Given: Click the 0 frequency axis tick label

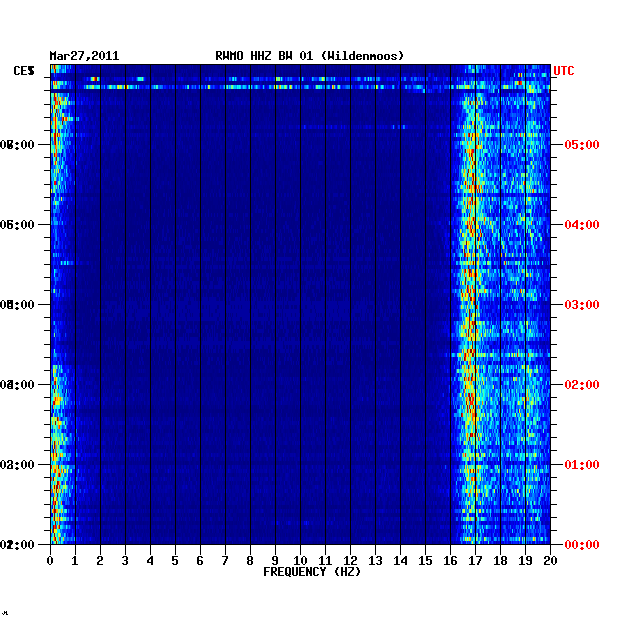Looking at the screenshot, I should click(50, 561).
